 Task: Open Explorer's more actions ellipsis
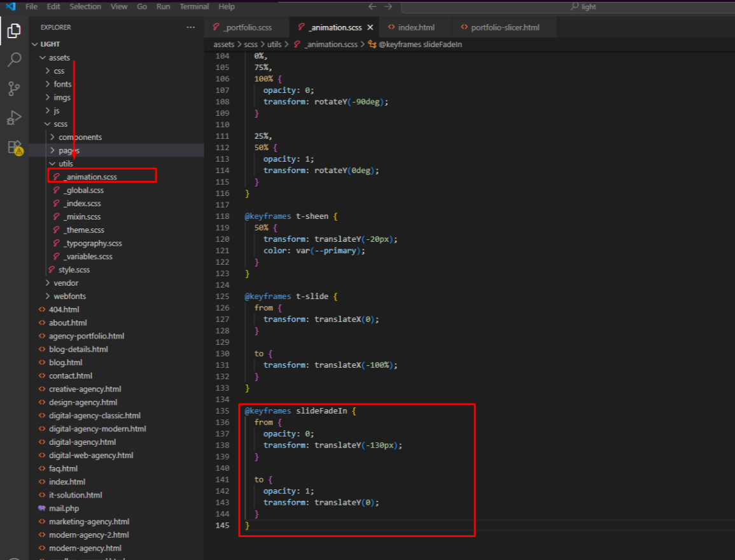pos(190,27)
